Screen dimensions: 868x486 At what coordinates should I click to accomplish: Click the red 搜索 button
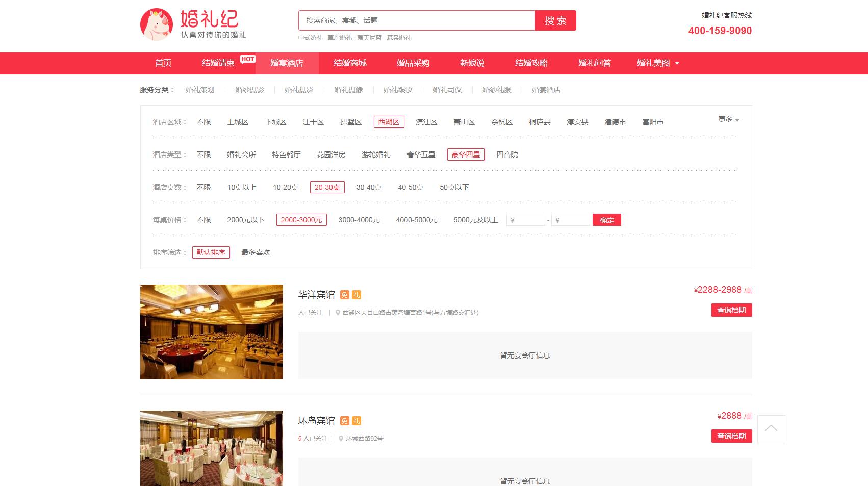coord(555,20)
